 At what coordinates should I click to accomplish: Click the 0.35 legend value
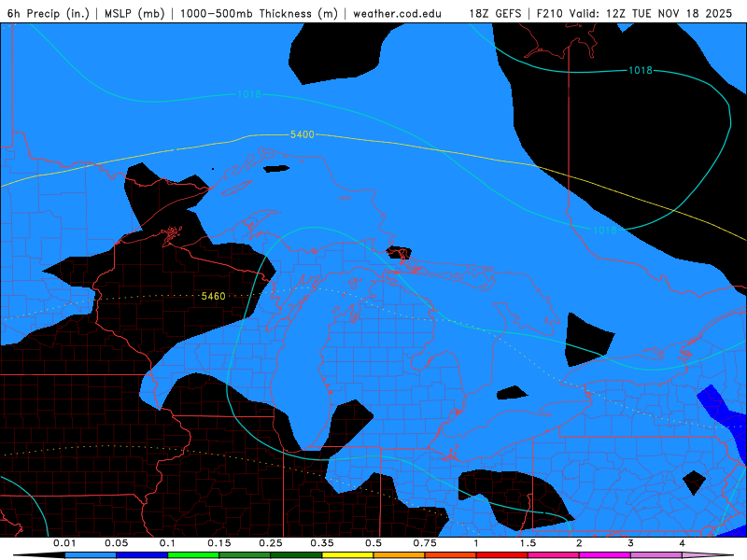pyautogui.click(x=322, y=543)
